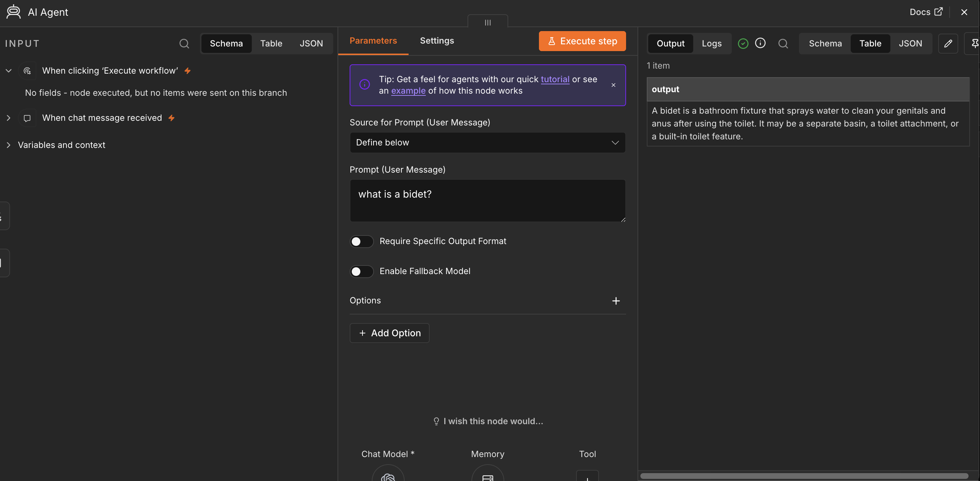
Task: Switch input view to Table
Action: 271,43
